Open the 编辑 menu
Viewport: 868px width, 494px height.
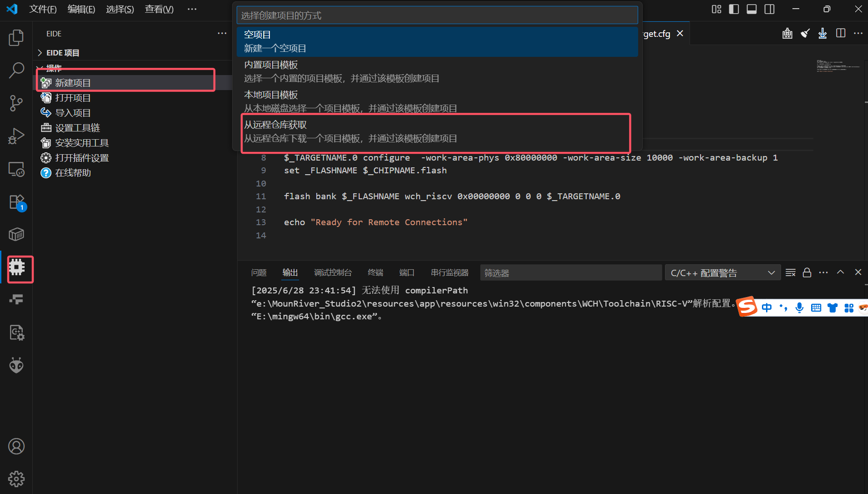[x=81, y=9]
